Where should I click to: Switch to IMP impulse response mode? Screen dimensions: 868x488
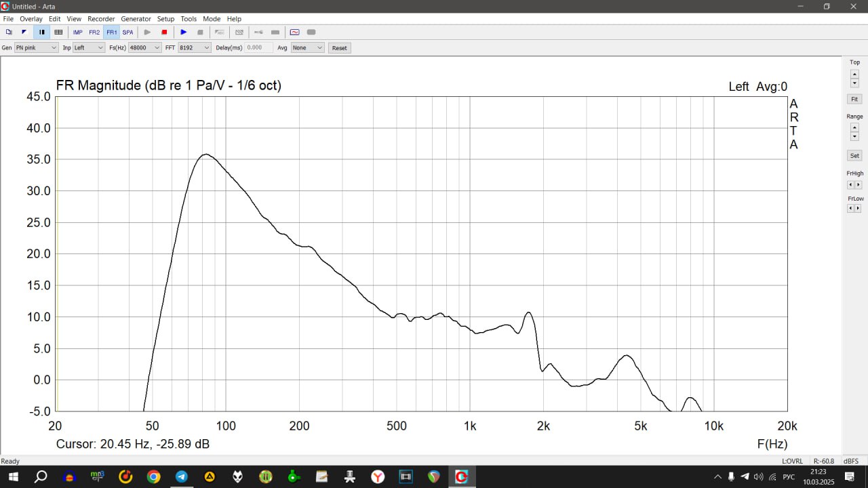pyautogui.click(x=77, y=32)
